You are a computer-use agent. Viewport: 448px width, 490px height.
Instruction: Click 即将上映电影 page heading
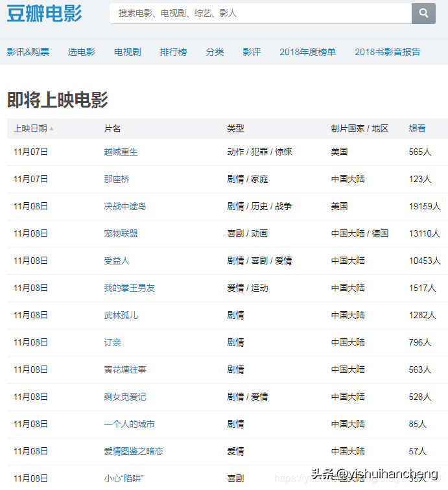pos(58,100)
